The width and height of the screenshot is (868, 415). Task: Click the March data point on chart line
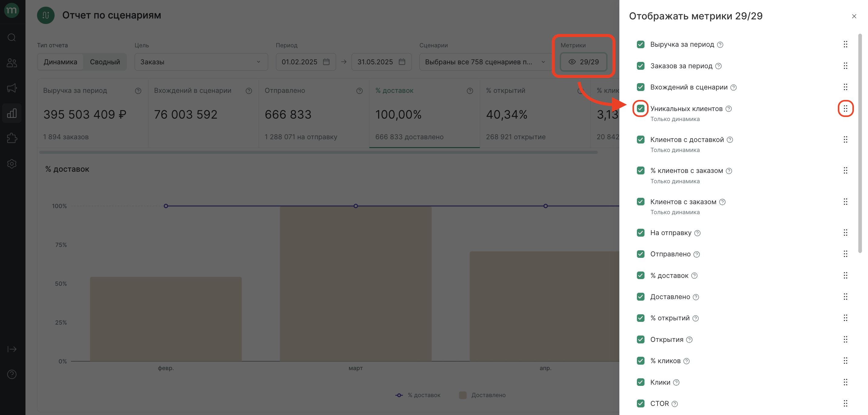pos(355,206)
